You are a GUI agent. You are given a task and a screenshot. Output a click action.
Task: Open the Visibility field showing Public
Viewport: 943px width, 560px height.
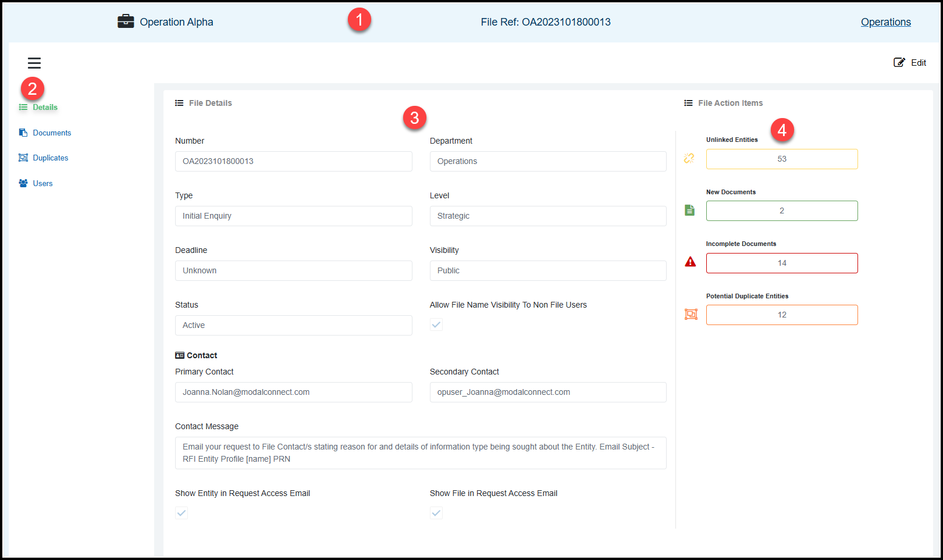[547, 270]
